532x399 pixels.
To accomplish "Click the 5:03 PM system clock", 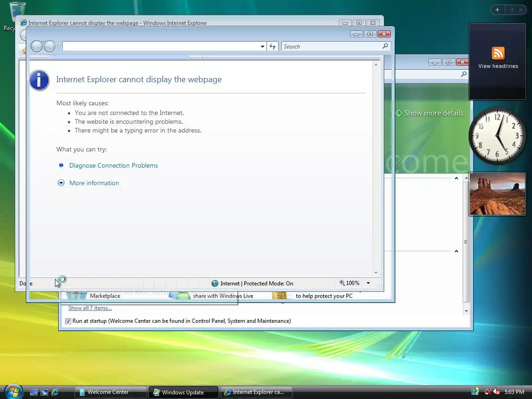I will coord(514,392).
